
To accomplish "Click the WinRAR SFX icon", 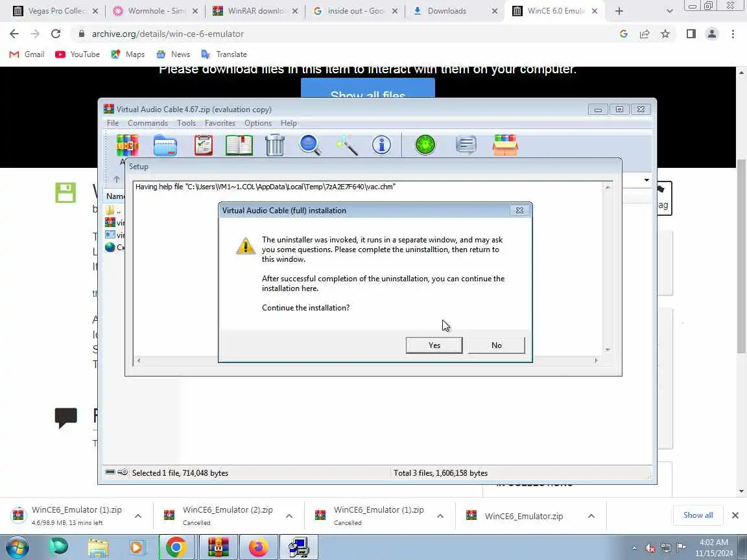I will point(505,145).
